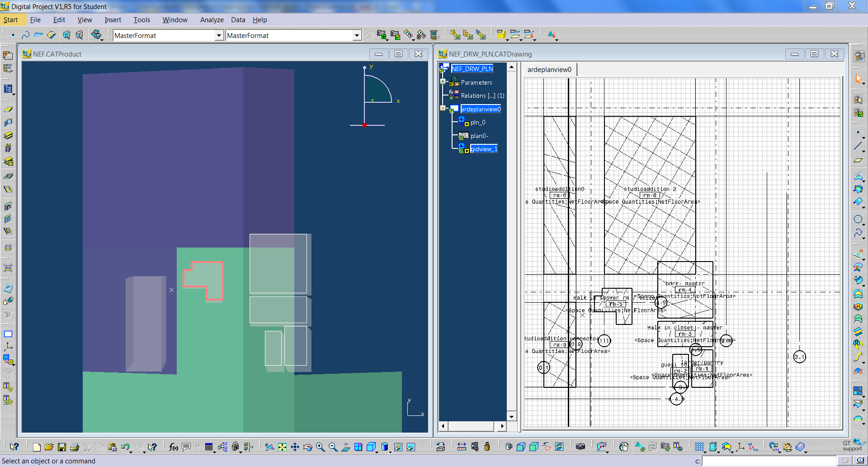Capture image with the camera icon
Screen dimensions: 868x467
[580, 447]
